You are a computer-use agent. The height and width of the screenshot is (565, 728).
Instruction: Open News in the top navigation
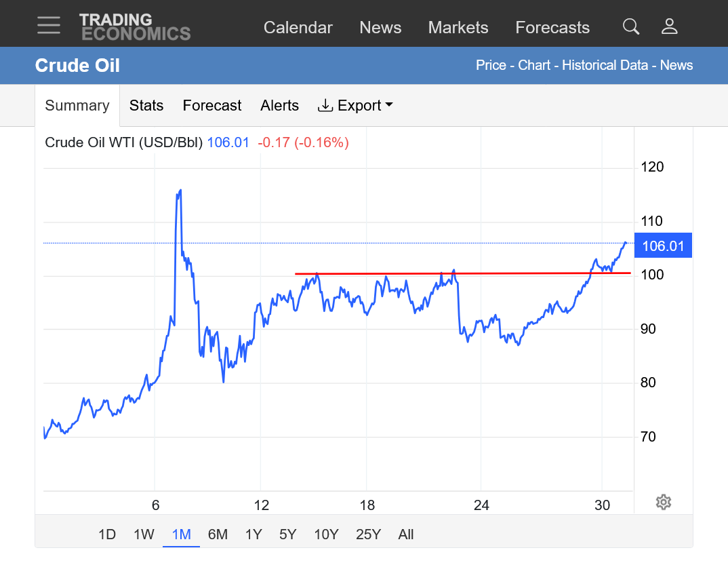(x=380, y=28)
